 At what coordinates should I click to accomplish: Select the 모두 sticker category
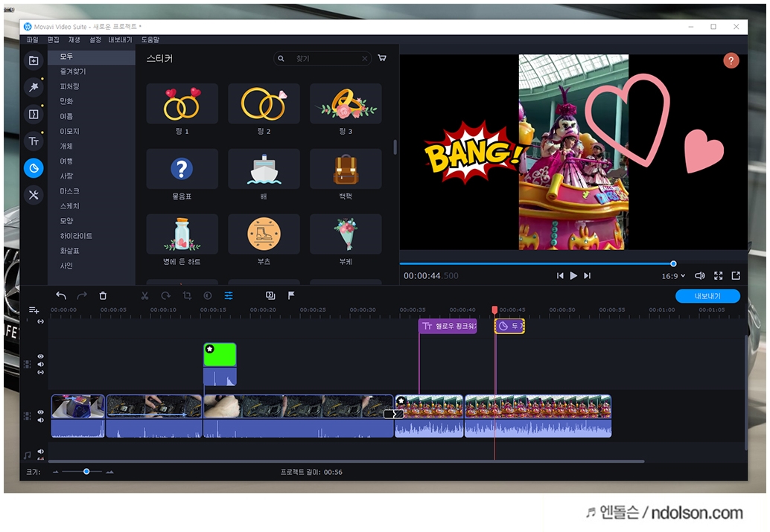[92, 57]
